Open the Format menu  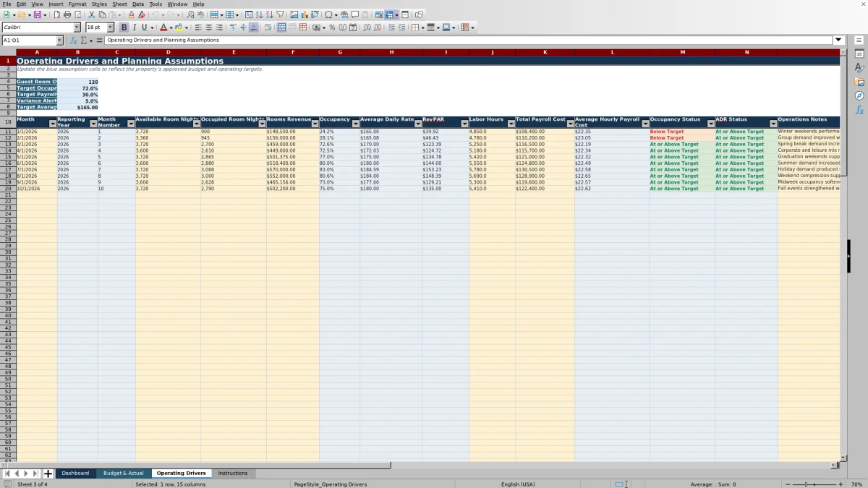tap(77, 4)
